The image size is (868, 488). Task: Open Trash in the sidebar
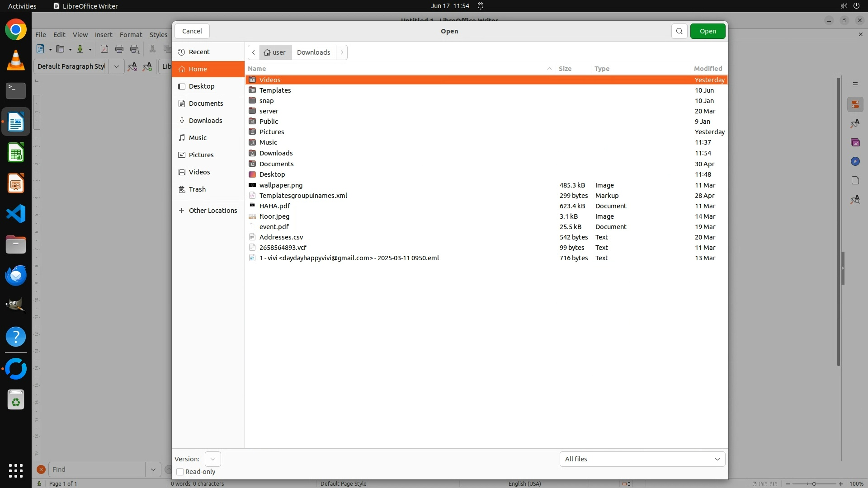[197, 189]
